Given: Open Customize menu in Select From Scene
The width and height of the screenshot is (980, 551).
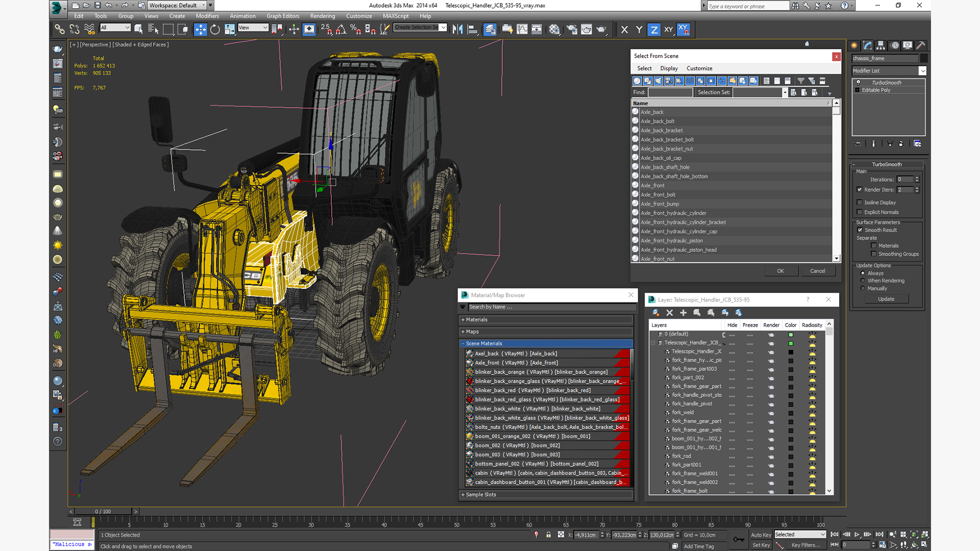Looking at the screenshot, I should (x=699, y=68).
